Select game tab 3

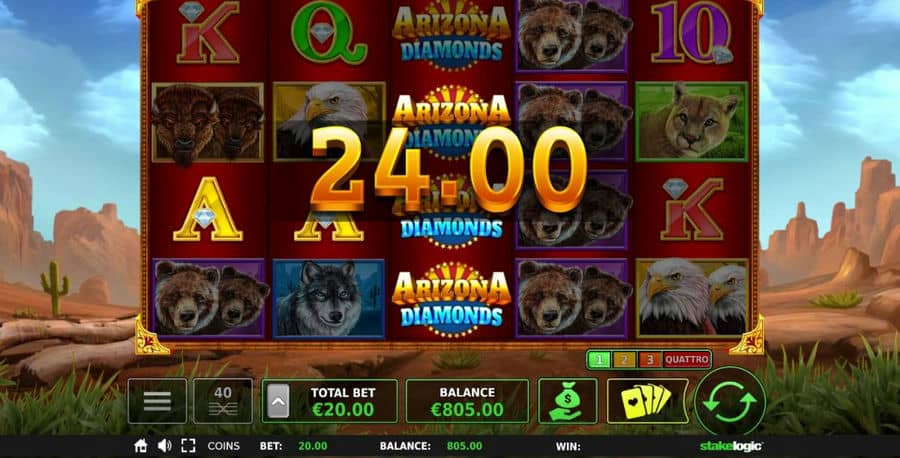[x=649, y=360]
